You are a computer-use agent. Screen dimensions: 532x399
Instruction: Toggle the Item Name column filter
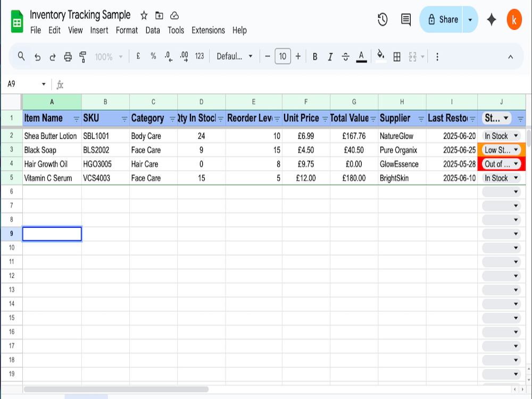76,119
